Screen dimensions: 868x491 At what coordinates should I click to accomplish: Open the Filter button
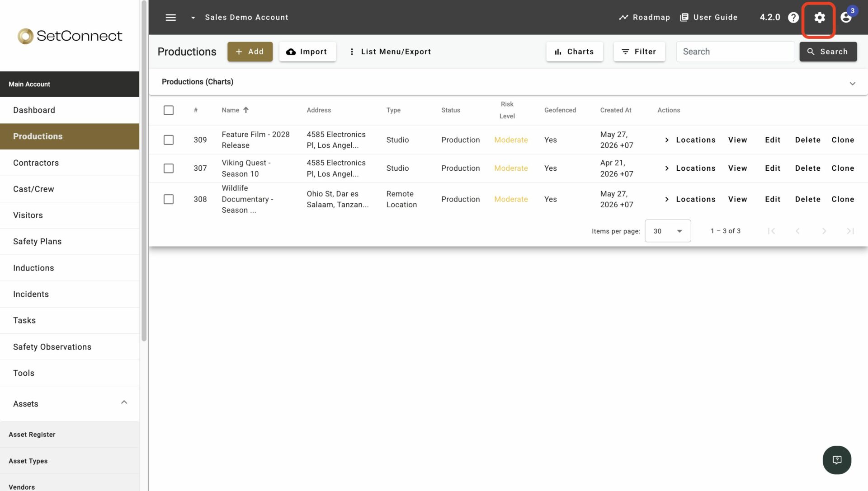pyautogui.click(x=639, y=51)
